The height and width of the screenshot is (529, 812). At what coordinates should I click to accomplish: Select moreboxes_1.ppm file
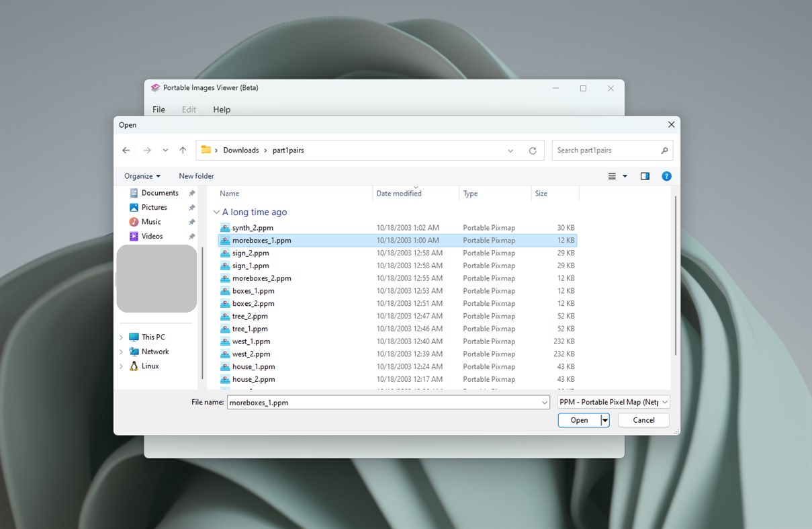pos(398,241)
